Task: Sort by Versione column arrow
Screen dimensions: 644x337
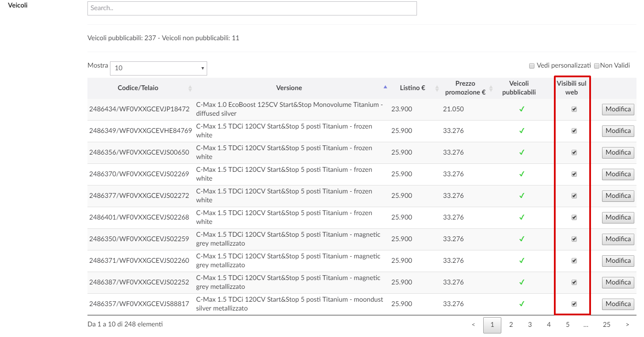Action: point(385,87)
